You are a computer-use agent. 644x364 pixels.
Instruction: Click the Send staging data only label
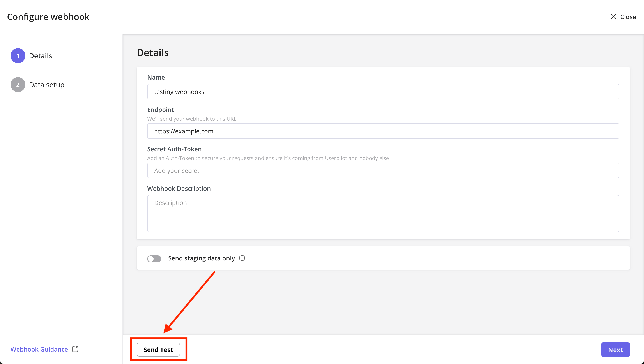(202, 258)
